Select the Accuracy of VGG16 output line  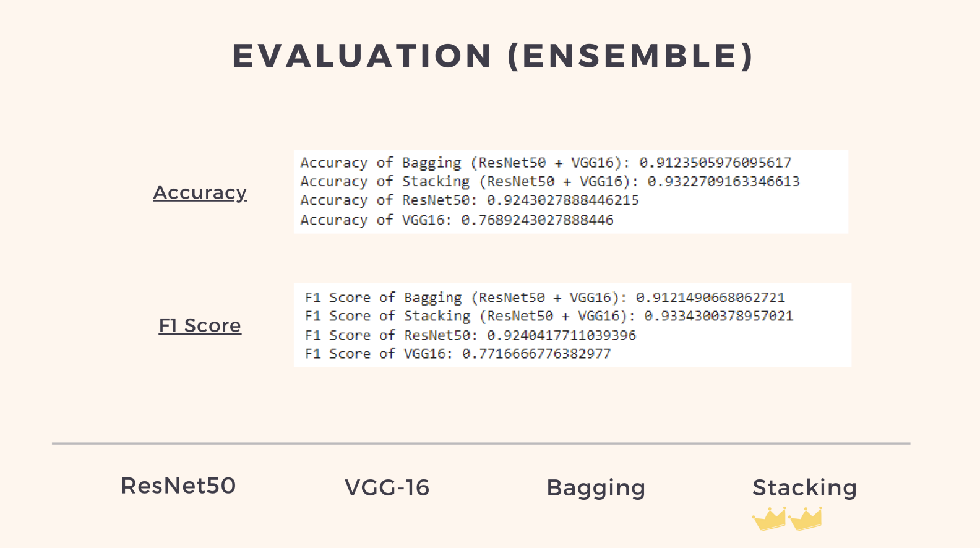(x=457, y=220)
